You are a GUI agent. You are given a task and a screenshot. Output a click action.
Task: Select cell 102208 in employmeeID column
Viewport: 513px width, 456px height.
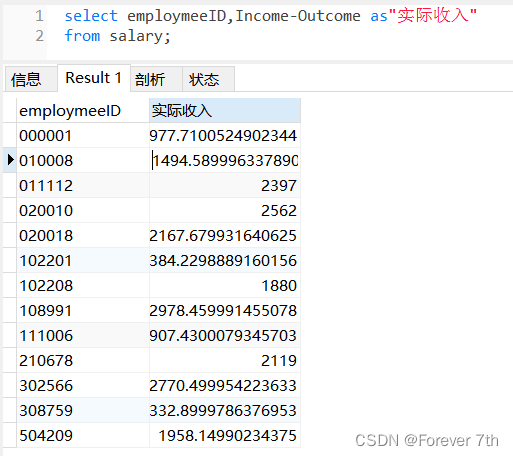click(83, 285)
